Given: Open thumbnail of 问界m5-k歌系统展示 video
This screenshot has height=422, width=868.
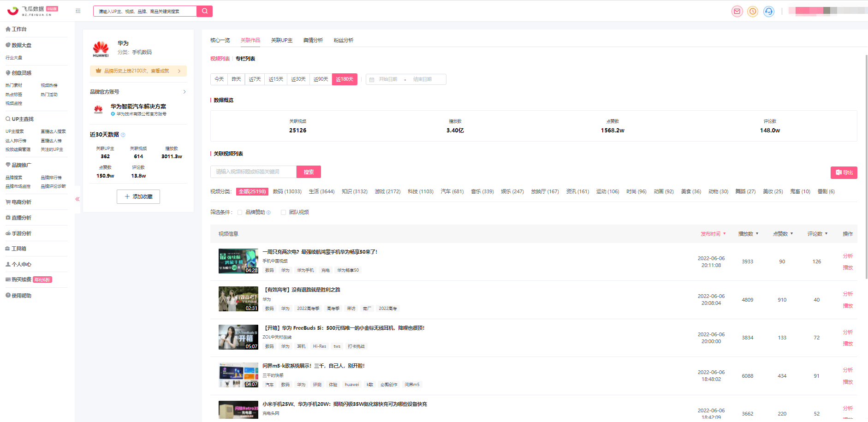Looking at the screenshot, I should pyautogui.click(x=238, y=375).
